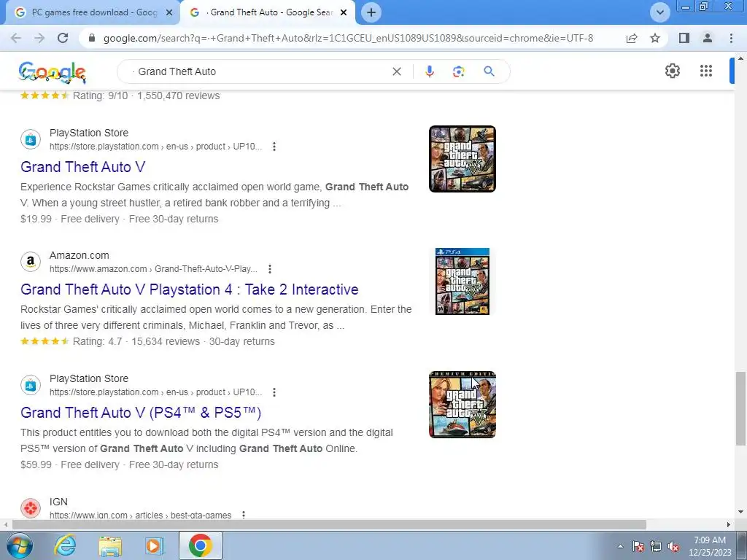Open a new tab with the plus button

371,12
